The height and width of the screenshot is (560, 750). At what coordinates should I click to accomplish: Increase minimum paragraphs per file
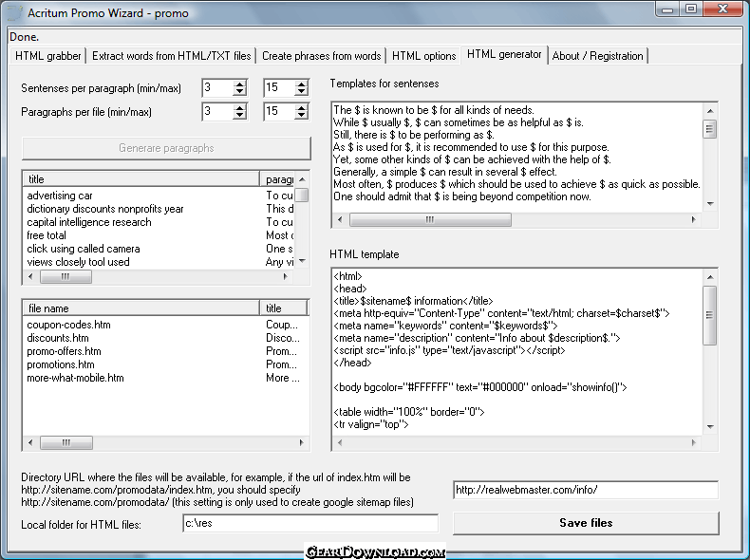239,107
